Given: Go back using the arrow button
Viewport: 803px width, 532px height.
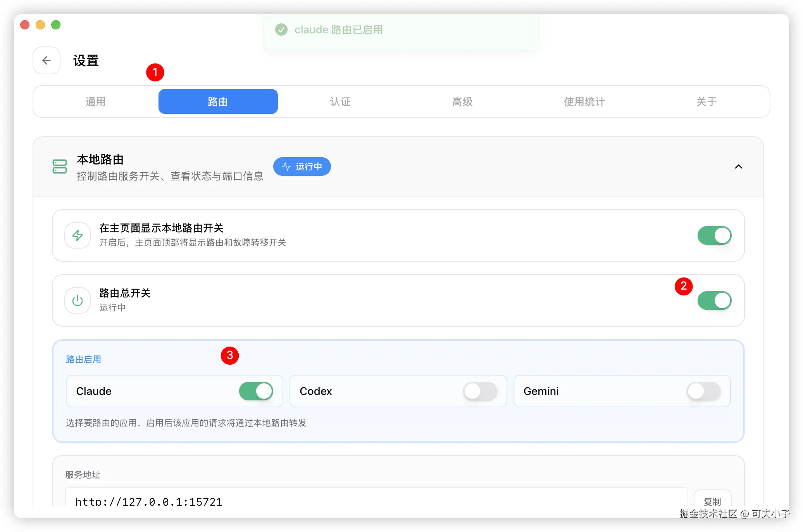Looking at the screenshot, I should click(x=47, y=60).
